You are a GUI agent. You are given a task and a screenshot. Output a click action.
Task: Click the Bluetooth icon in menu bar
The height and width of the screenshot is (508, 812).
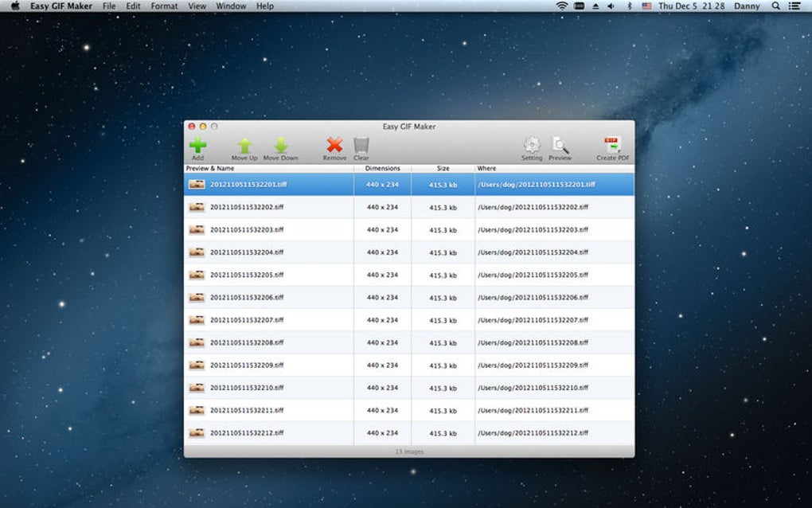click(x=629, y=6)
